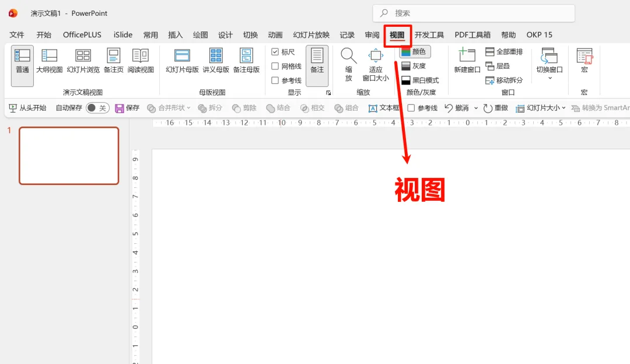This screenshot has width=630, height=364.
Task: Select slide 1 thumbnail
Action: (69, 156)
